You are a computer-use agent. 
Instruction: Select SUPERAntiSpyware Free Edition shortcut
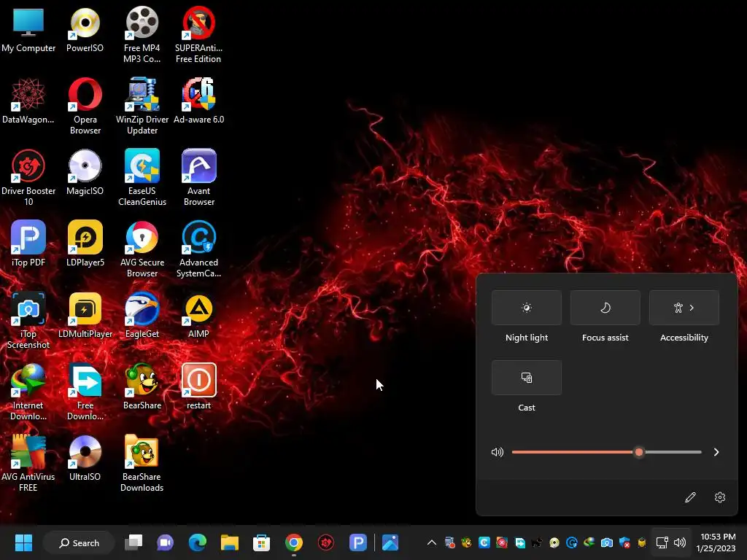(x=198, y=34)
